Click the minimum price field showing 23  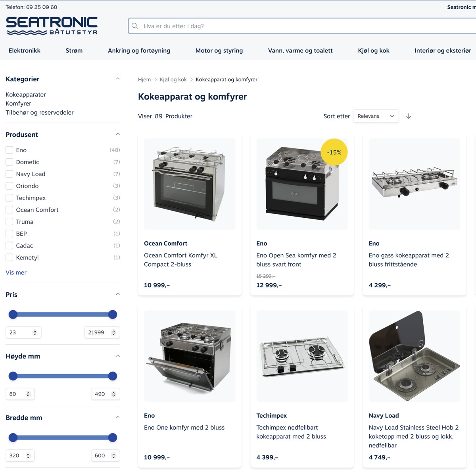click(23, 332)
